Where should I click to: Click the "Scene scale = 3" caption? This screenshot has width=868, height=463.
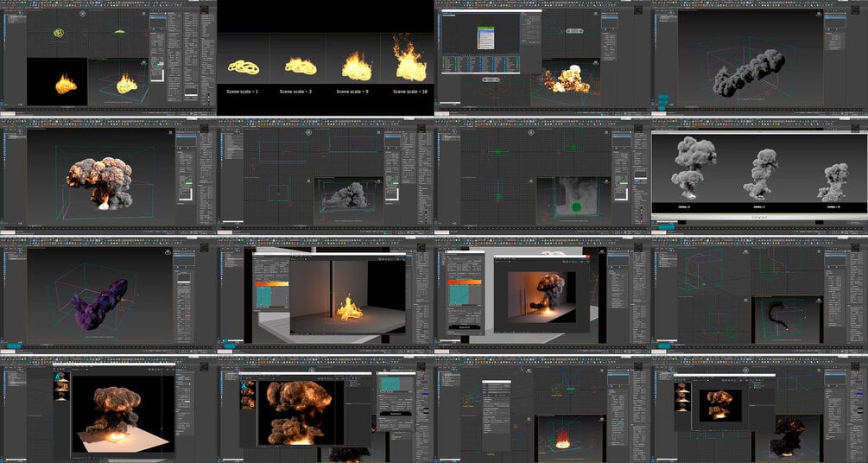295,92
